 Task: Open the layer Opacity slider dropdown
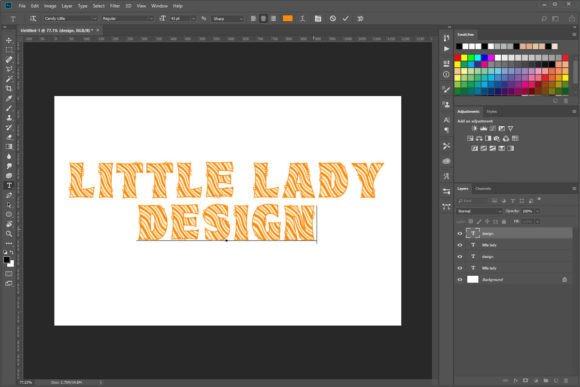click(x=537, y=211)
